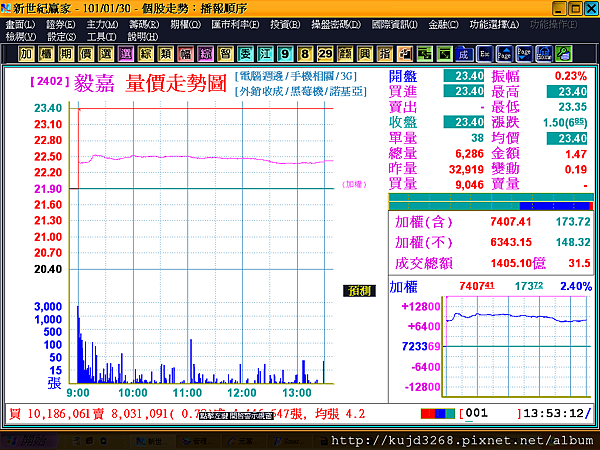Click the Page Down toolbar icon
The image size is (600, 450).
coord(524,54)
